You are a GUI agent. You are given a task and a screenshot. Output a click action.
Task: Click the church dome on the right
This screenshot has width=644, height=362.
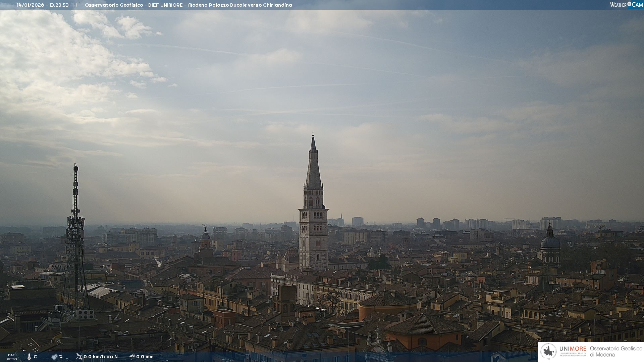(550, 241)
